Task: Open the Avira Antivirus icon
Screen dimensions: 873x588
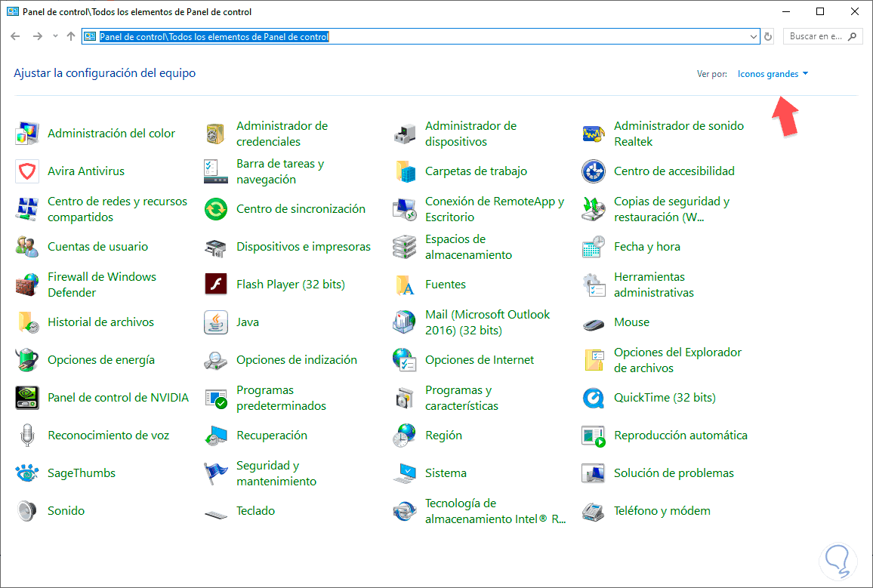Action: coord(27,171)
